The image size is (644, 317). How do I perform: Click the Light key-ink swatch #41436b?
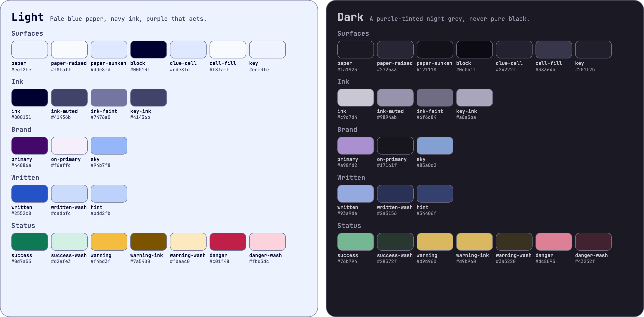(x=149, y=98)
